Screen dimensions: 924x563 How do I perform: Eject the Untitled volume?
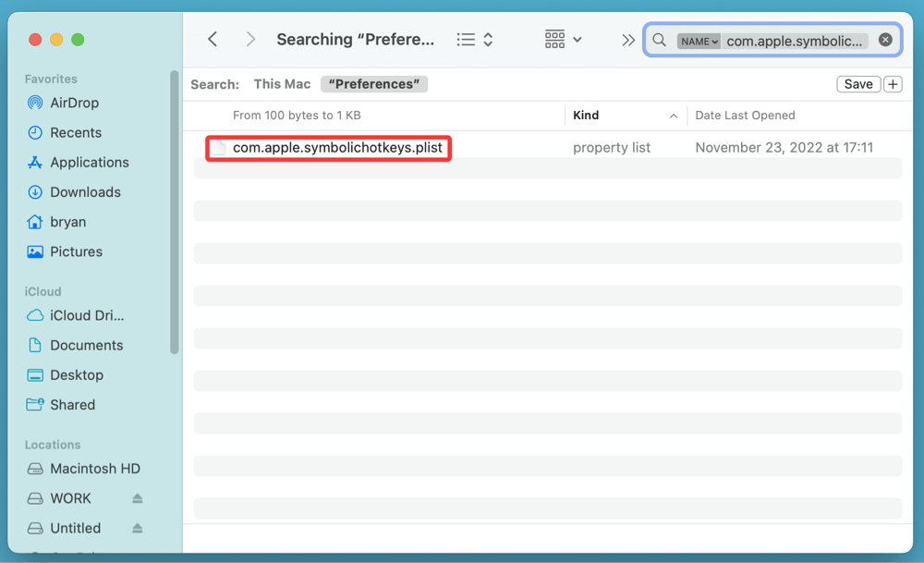click(x=138, y=528)
